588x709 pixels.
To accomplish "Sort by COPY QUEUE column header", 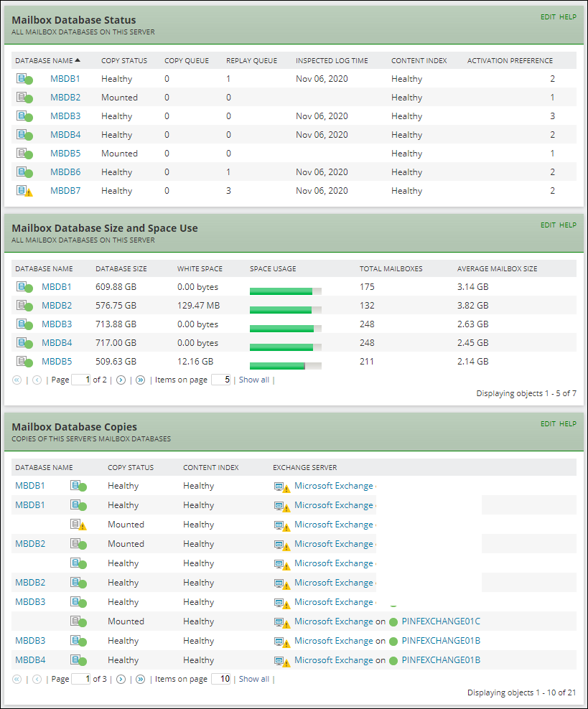I will tap(187, 60).
